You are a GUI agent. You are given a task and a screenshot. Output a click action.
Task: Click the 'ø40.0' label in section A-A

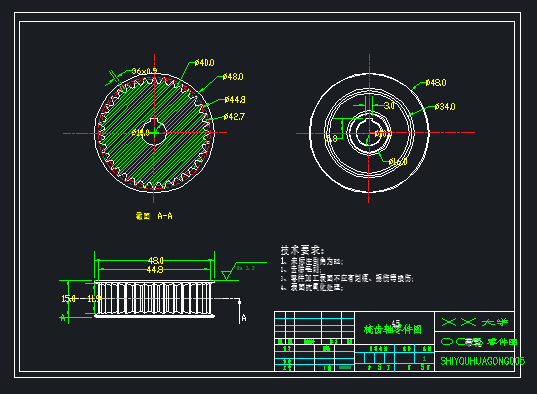(204, 63)
